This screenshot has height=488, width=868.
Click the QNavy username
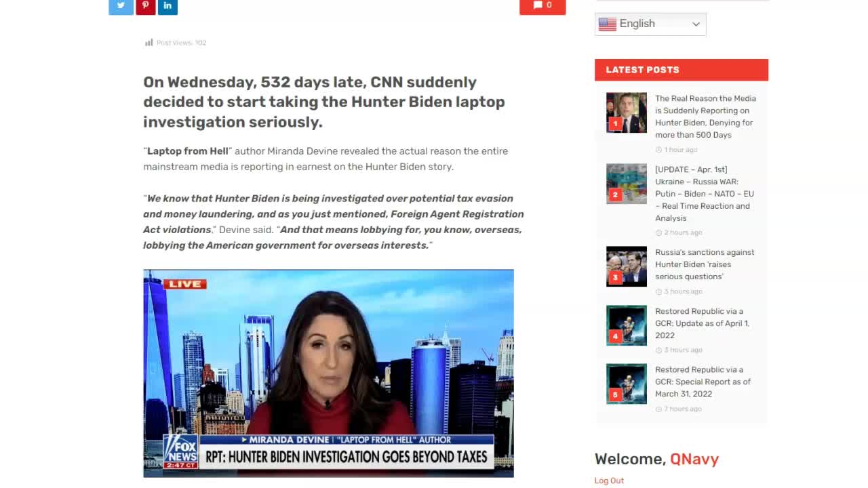click(694, 459)
